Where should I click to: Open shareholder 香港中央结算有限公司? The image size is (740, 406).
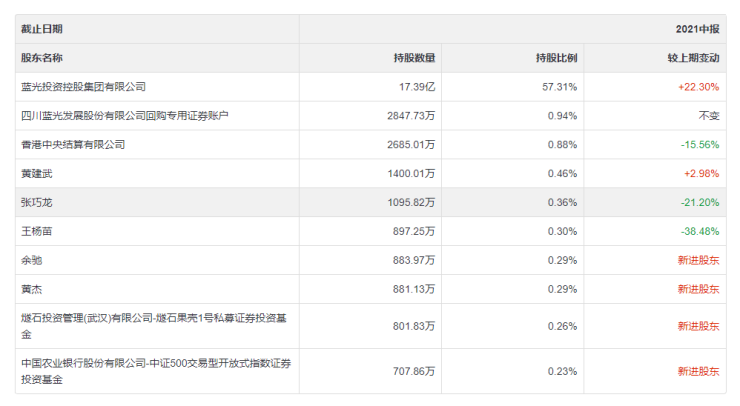coord(73,145)
